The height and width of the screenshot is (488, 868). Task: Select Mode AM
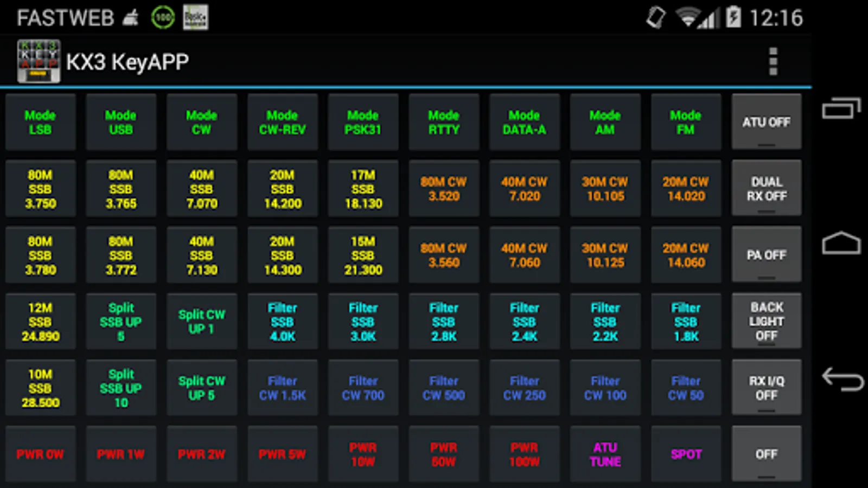coord(605,122)
